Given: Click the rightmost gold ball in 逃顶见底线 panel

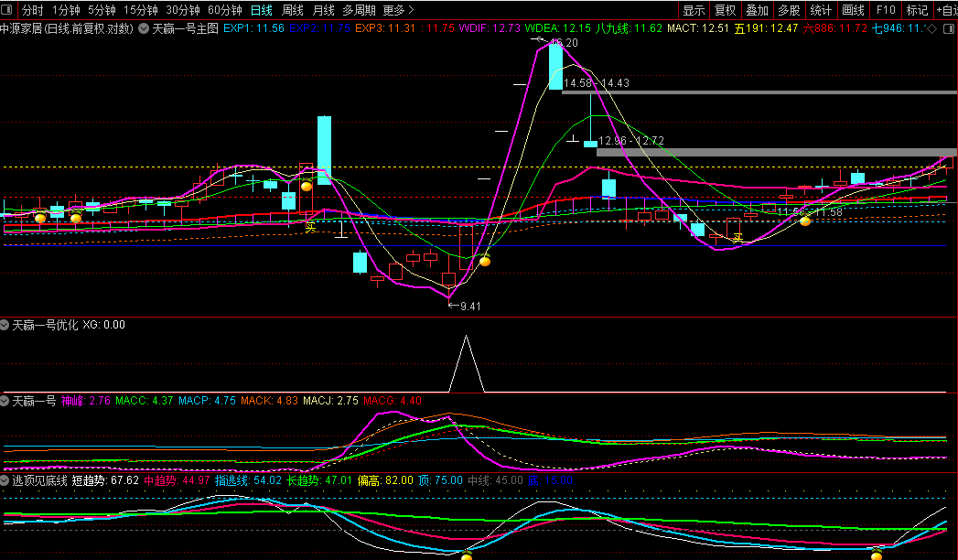Looking at the screenshot, I should [877, 555].
